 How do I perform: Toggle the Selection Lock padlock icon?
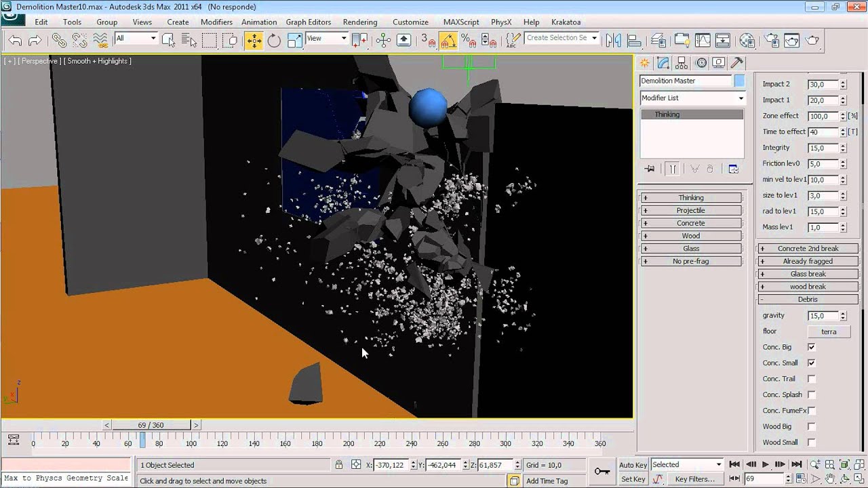[x=338, y=465]
